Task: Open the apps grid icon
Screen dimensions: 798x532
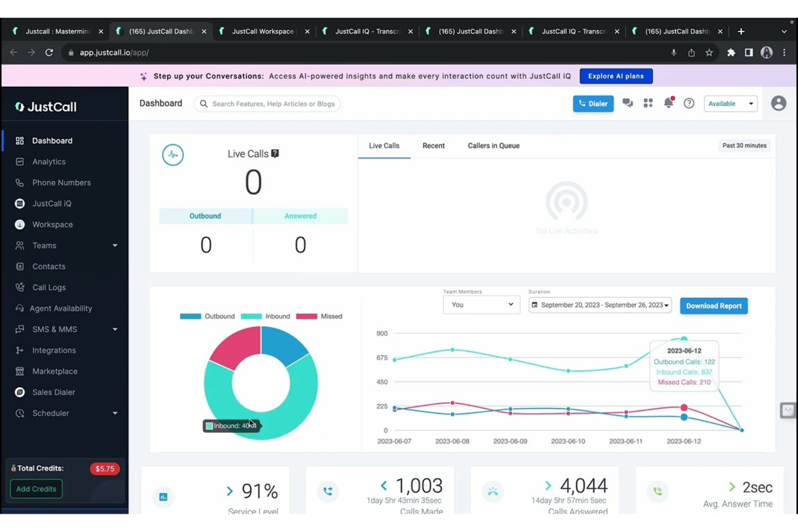Action: pyautogui.click(x=648, y=103)
